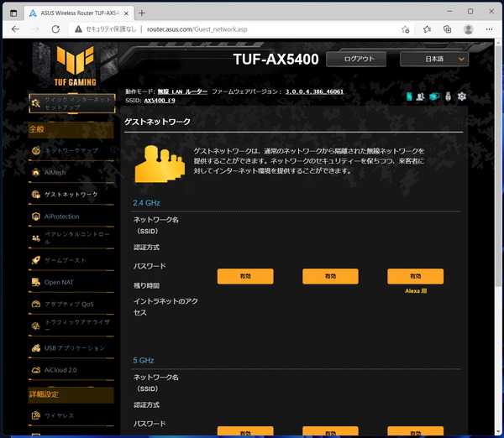
Task: Click the guest clients status icon
Action: (x=420, y=96)
